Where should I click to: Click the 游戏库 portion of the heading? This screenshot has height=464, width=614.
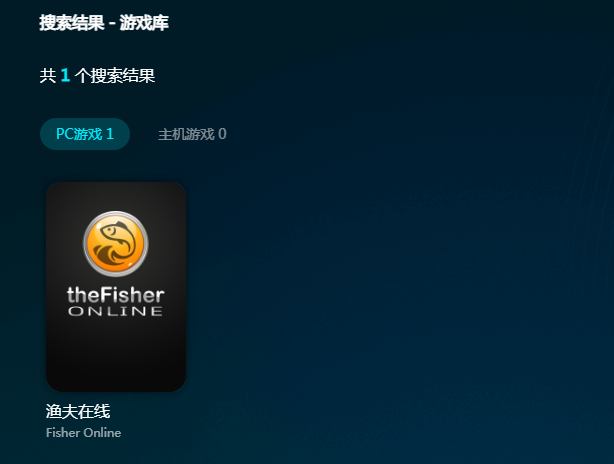144,23
